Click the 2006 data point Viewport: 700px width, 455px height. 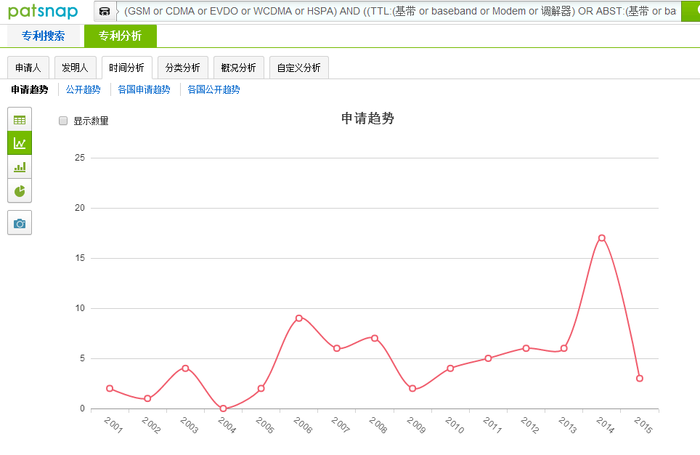pyautogui.click(x=299, y=318)
